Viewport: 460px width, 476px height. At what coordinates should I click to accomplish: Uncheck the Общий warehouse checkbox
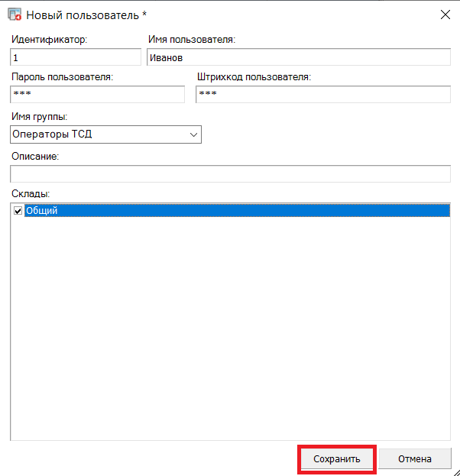pos(18,211)
